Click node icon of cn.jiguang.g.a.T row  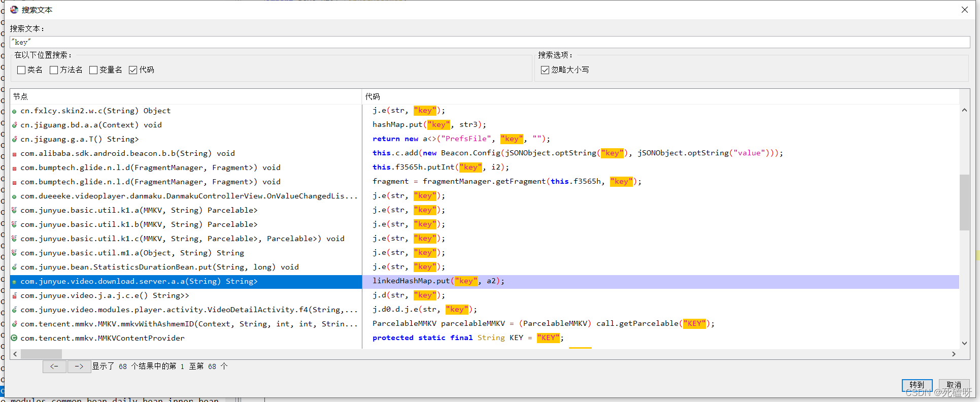[x=15, y=140]
